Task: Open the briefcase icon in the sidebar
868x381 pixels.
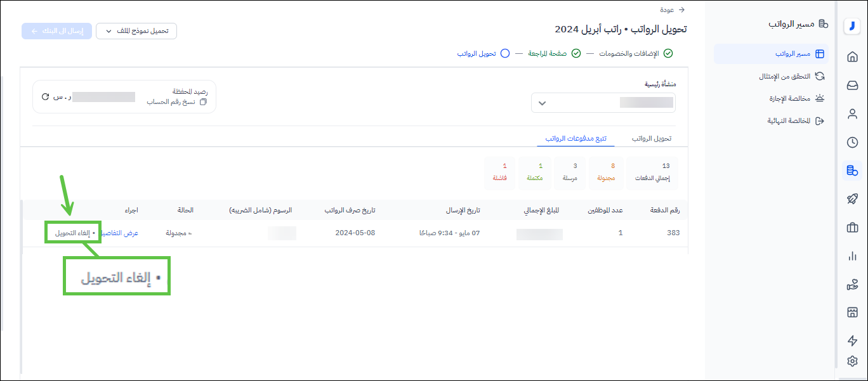Action: click(852, 228)
